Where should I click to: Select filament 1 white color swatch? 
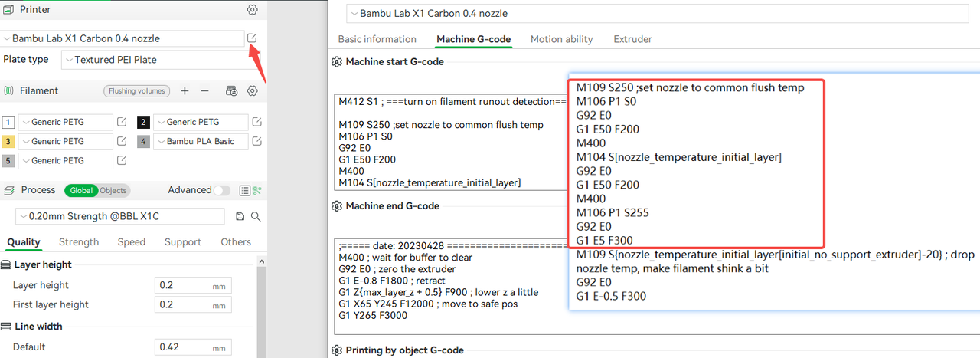[x=8, y=122]
